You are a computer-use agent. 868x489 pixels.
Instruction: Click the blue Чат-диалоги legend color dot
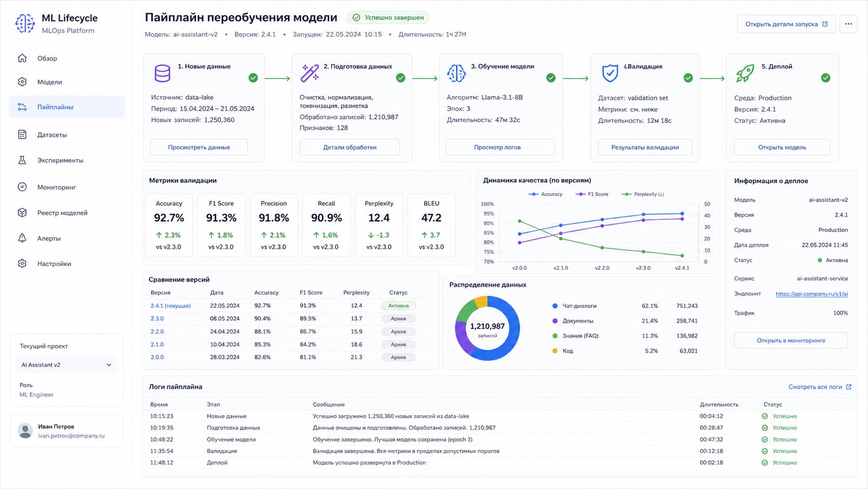[x=555, y=306]
